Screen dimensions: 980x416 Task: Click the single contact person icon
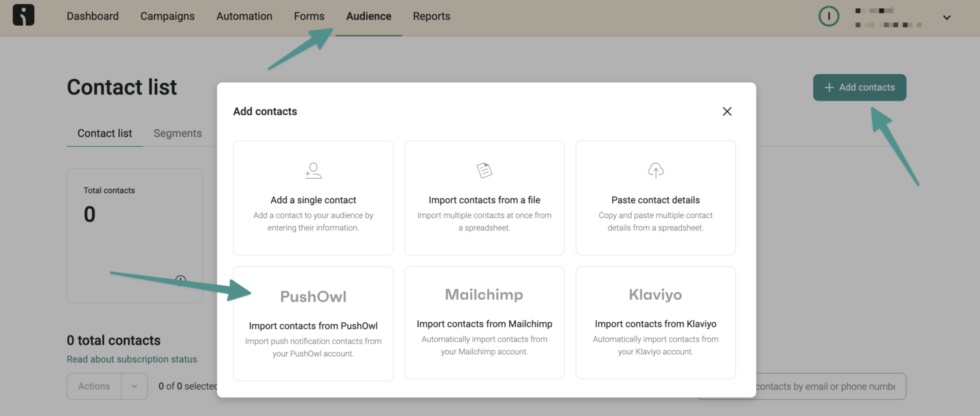tap(313, 170)
